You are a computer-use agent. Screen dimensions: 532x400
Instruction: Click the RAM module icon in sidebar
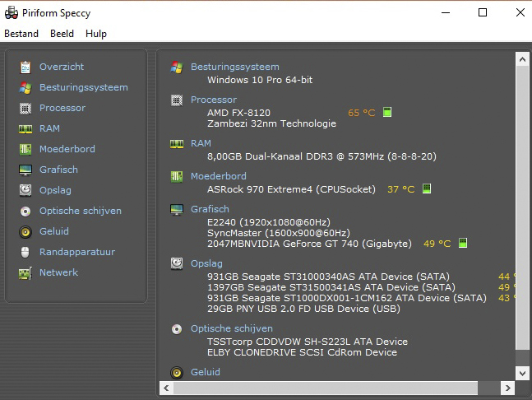25,128
